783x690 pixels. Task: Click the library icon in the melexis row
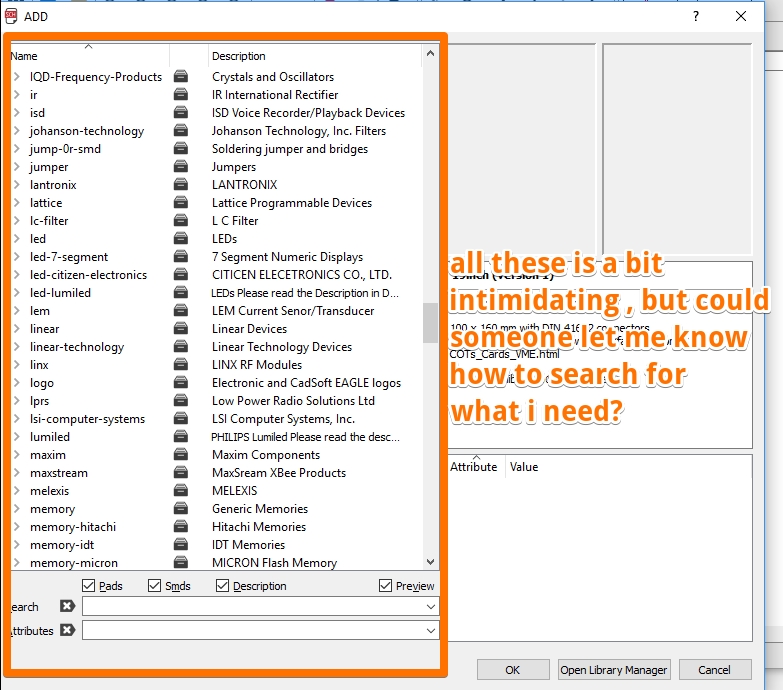pos(181,490)
